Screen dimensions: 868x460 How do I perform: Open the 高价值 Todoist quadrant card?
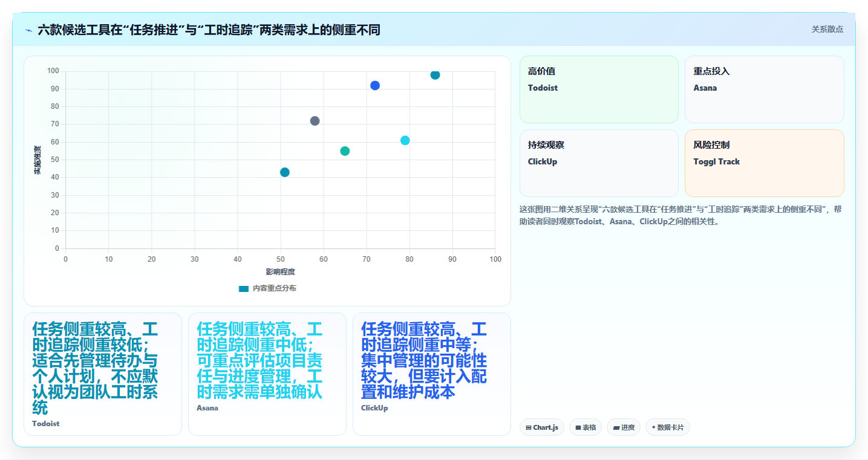click(x=599, y=89)
